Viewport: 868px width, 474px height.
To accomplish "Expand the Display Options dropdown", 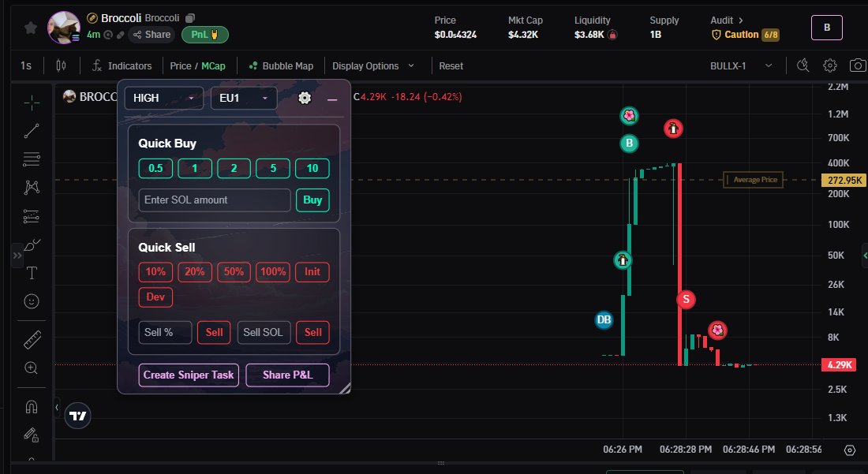I will point(373,65).
